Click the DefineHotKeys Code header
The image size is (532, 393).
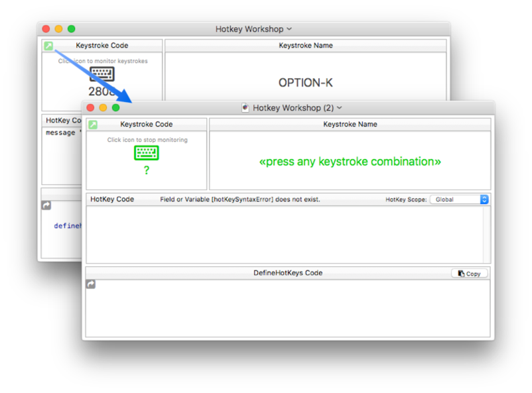[288, 273]
